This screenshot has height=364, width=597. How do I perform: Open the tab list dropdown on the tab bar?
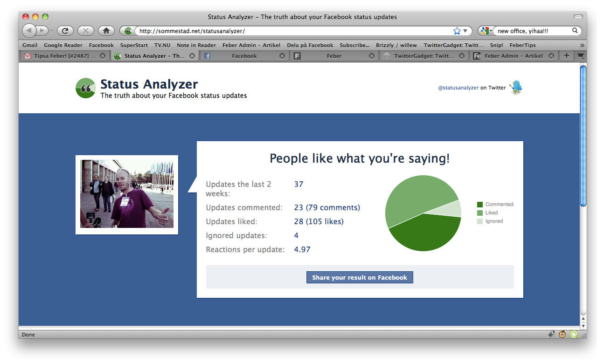point(580,55)
